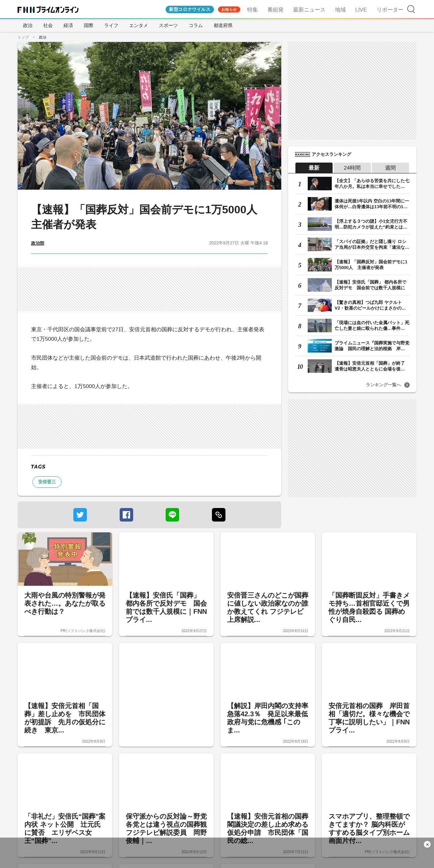Select the 政治 category in the navigation bar

(x=28, y=25)
